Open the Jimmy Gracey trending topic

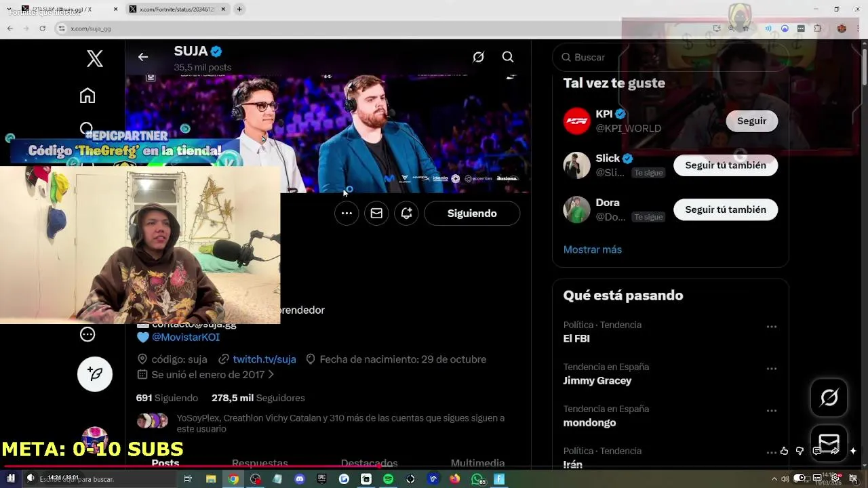[597, 380]
